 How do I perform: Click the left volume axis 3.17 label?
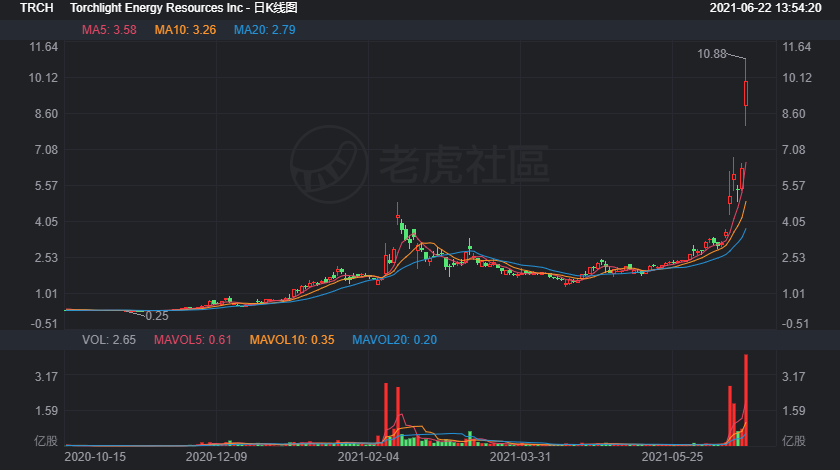point(46,377)
